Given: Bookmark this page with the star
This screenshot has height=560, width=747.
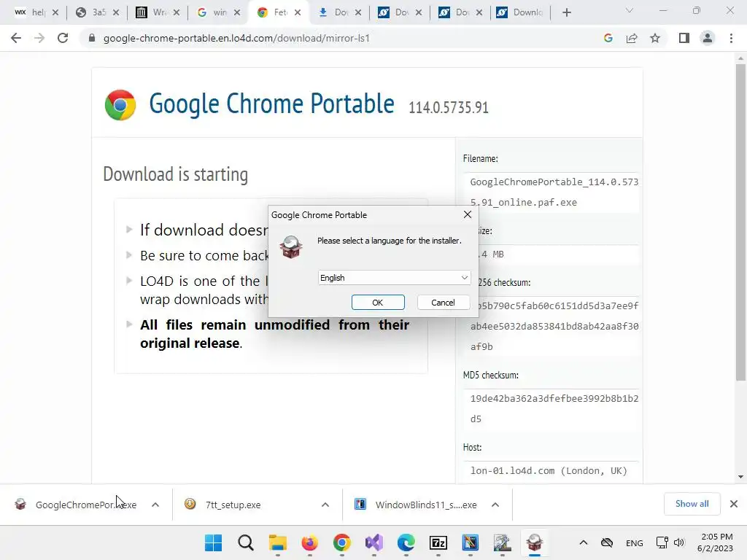Looking at the screenshot, I should click(655, 38).
